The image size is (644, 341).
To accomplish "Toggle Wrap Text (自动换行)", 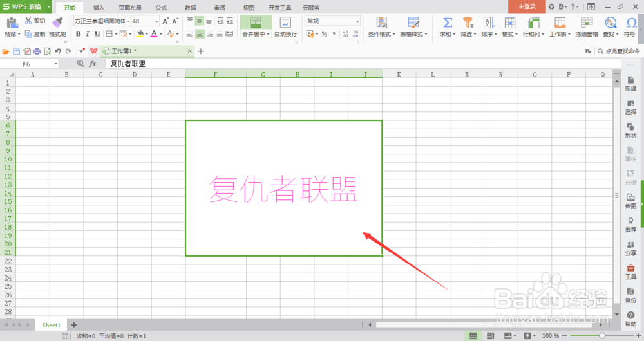I will point(285,26).
